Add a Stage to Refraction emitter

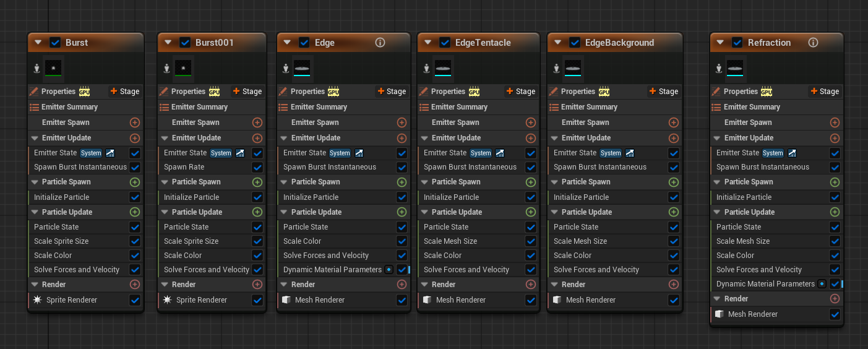pyautogui.click(x=825, y=92)
